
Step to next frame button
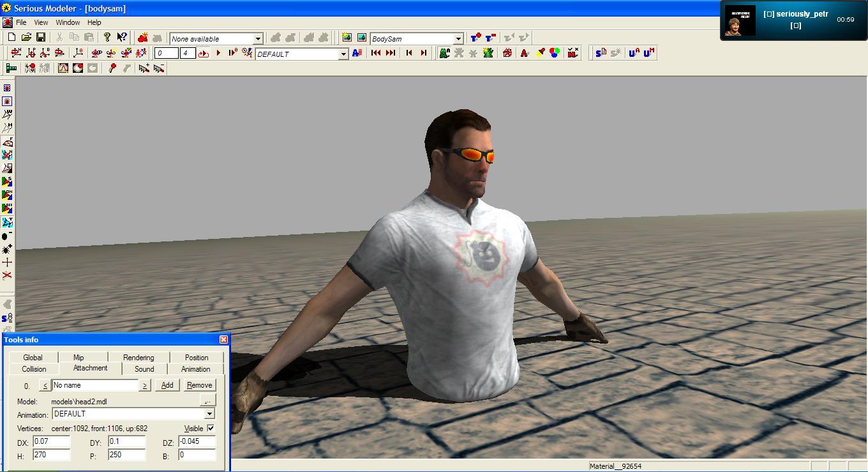(424, 53)
